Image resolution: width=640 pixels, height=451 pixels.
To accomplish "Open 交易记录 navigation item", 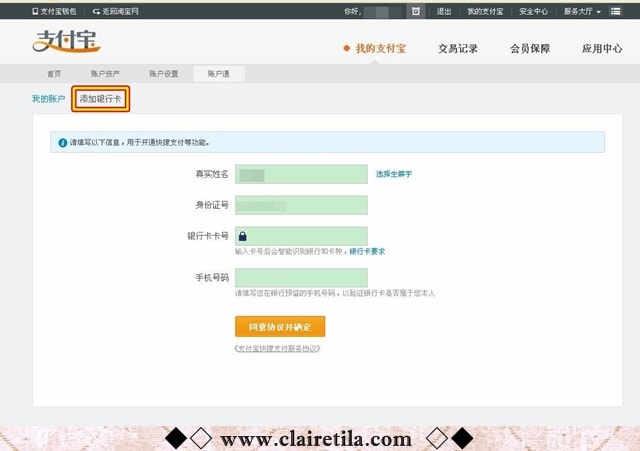I will pyautogui.click(x=457, y=48).
